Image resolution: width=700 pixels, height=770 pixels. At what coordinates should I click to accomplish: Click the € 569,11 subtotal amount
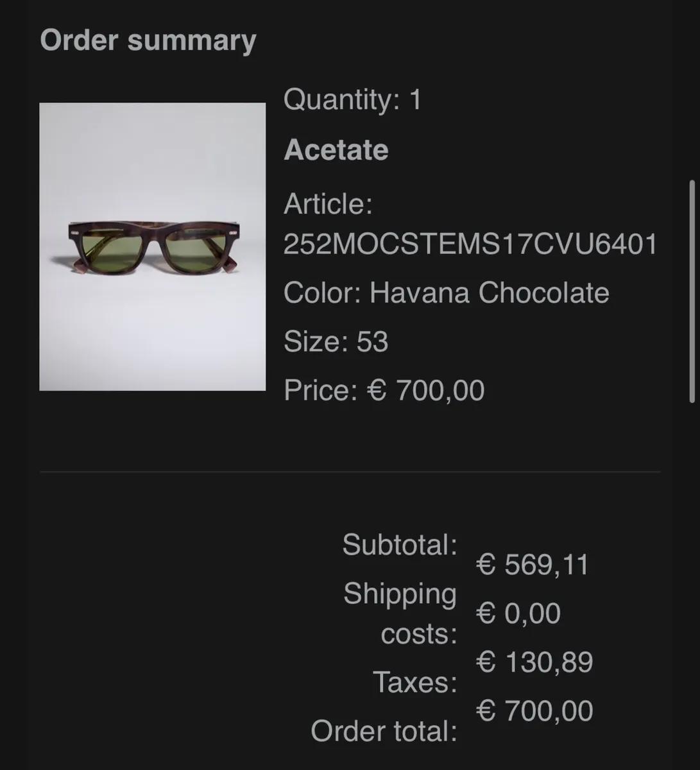(x=532, y=565)
